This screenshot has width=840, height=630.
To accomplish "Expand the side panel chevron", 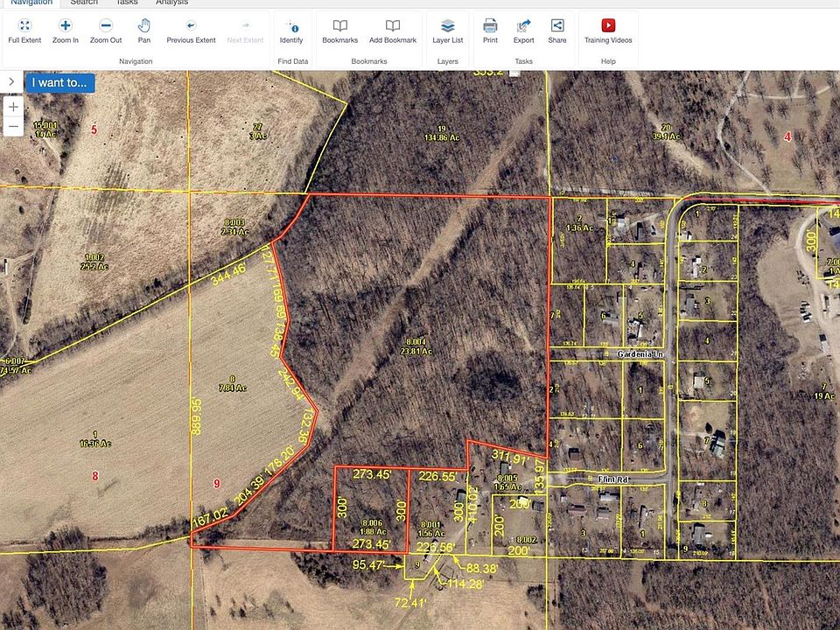I will tap(11, 82).
